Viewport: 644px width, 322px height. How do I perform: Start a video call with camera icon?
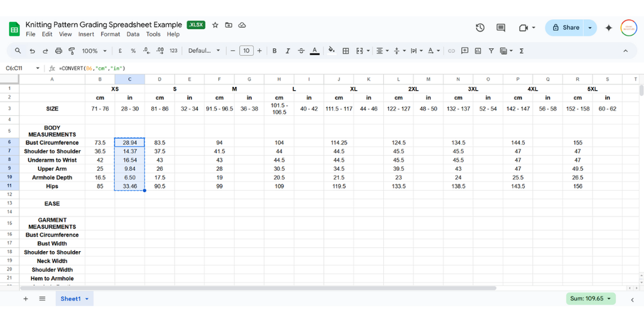coord(523,28)
